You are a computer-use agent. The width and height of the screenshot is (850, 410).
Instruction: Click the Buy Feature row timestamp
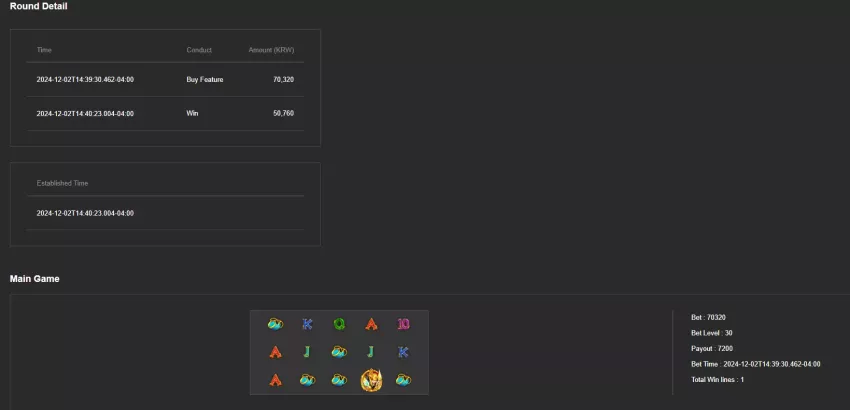coord(85,80)
